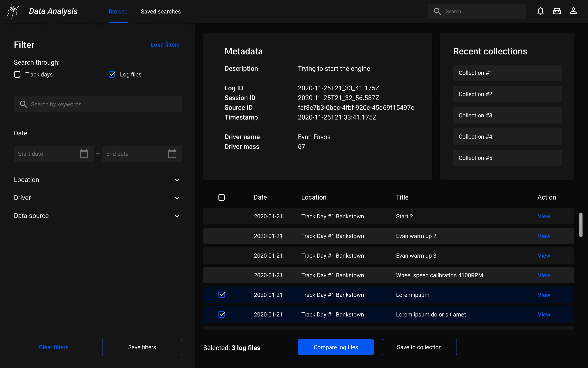588x368 pixels.
Task: Click Clear filters link
Action: click(54, 347)
